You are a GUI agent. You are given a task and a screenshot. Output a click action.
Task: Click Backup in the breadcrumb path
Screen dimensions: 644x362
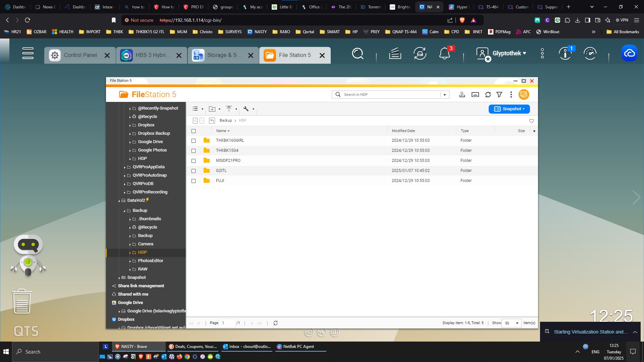tap(226, 121)
